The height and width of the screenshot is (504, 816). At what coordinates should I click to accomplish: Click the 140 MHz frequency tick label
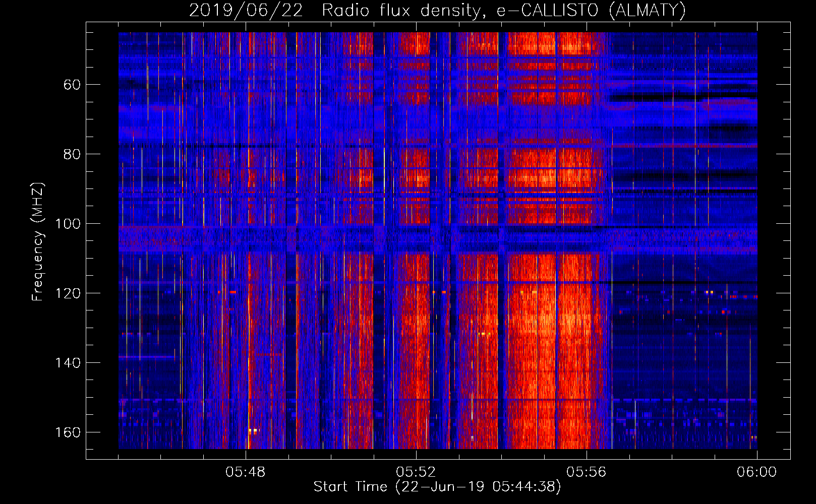tap(68, 363)
